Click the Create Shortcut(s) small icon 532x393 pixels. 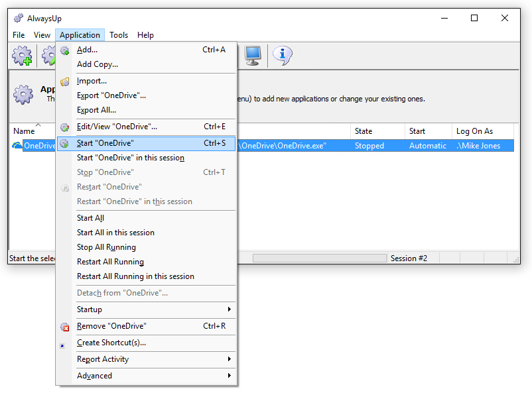pos(62,346)
